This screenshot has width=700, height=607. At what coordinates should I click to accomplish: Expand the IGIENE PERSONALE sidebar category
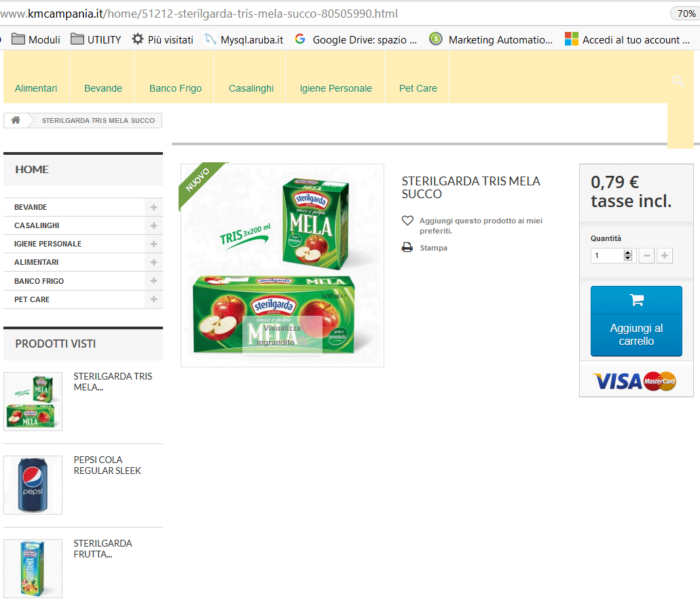pyautogui.click(x=153, y=244)
